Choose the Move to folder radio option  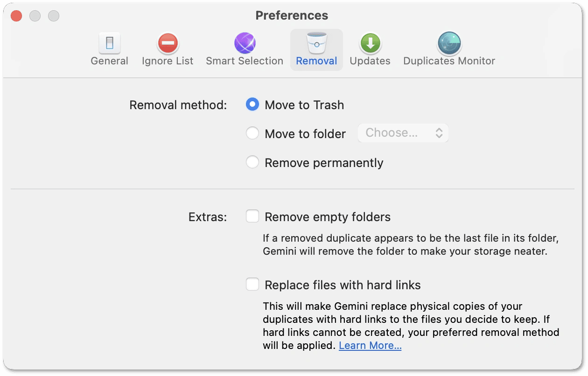tap(252, 134)
